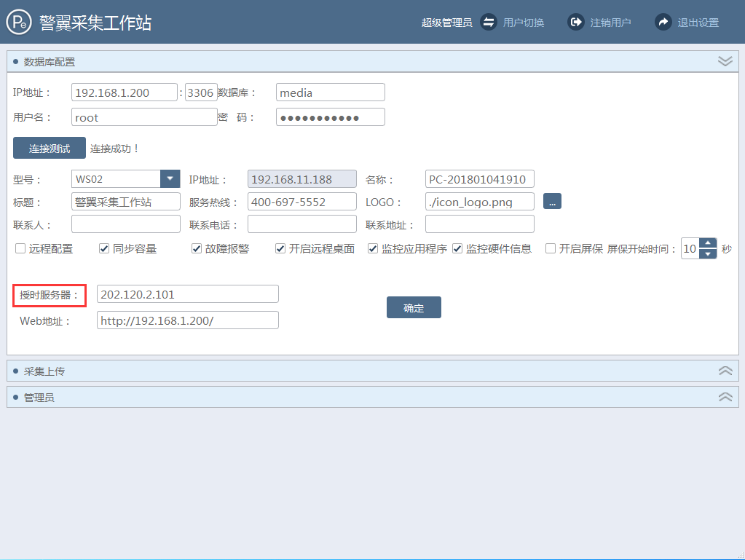Click the 注销用户 logout icon
This screenshot has height=560, width=745.
tap(575, 22)
